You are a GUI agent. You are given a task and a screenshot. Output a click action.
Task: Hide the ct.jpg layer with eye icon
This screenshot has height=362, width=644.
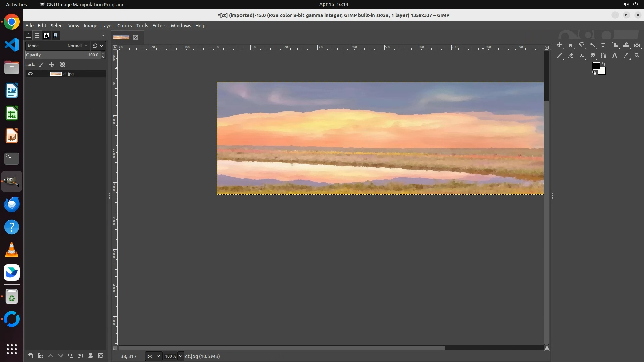[30, 74]
